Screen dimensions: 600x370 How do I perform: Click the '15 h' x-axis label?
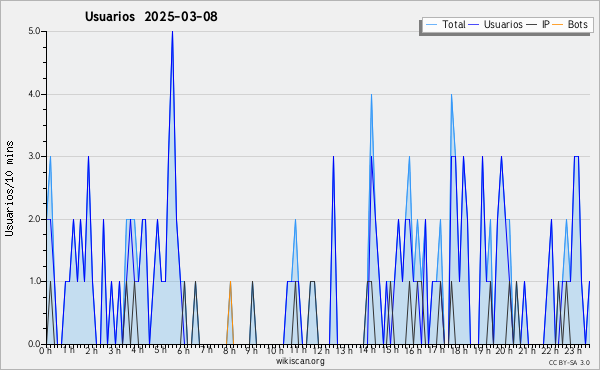390,351
